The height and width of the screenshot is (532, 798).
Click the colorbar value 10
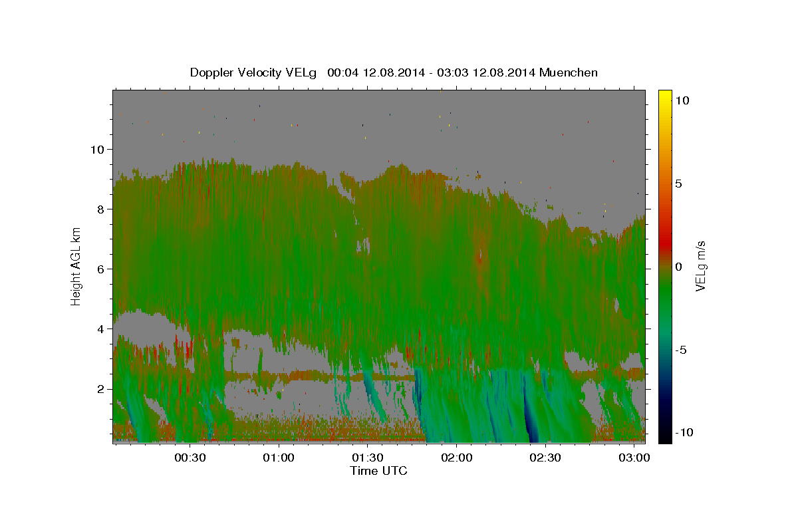(682, 100)
